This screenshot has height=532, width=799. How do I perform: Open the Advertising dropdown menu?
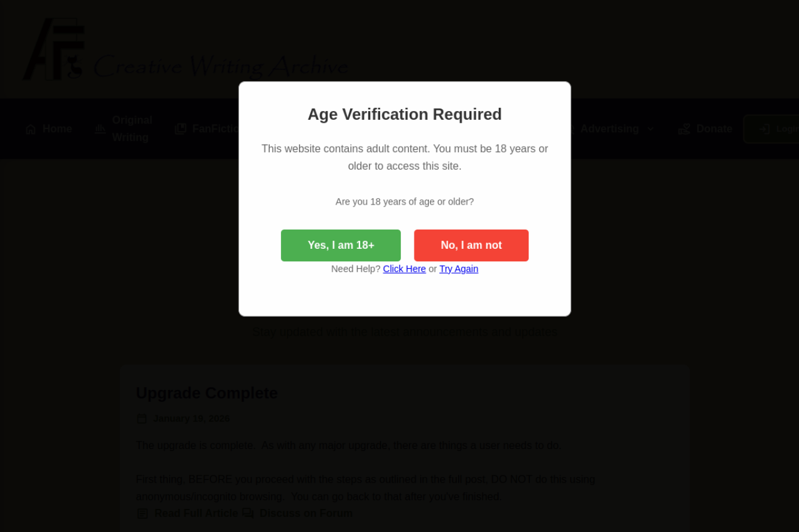click(610, 128)
